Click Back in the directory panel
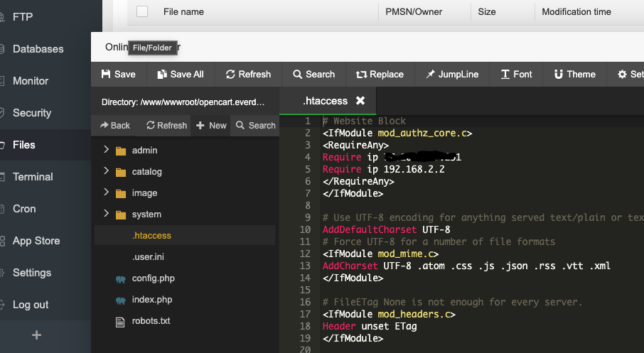644x353 pixels. coord(115,125)
